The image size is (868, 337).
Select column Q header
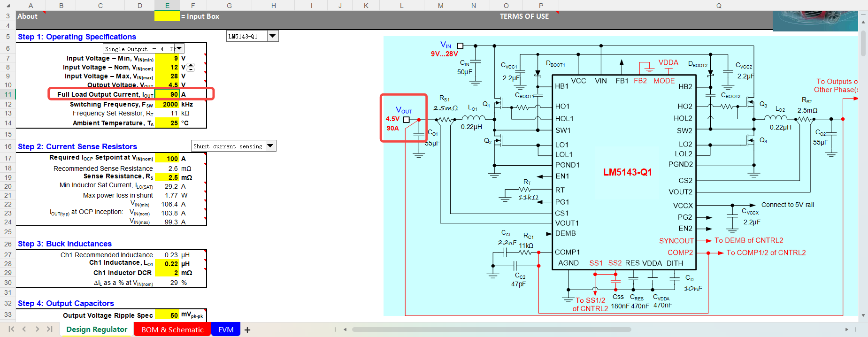click(719, 6)
